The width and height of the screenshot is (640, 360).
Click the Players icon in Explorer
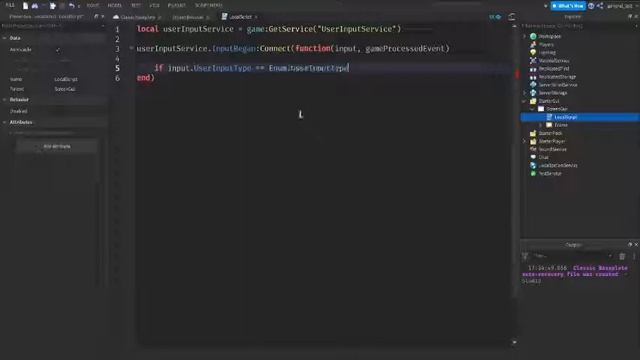(x=533, y=44)
